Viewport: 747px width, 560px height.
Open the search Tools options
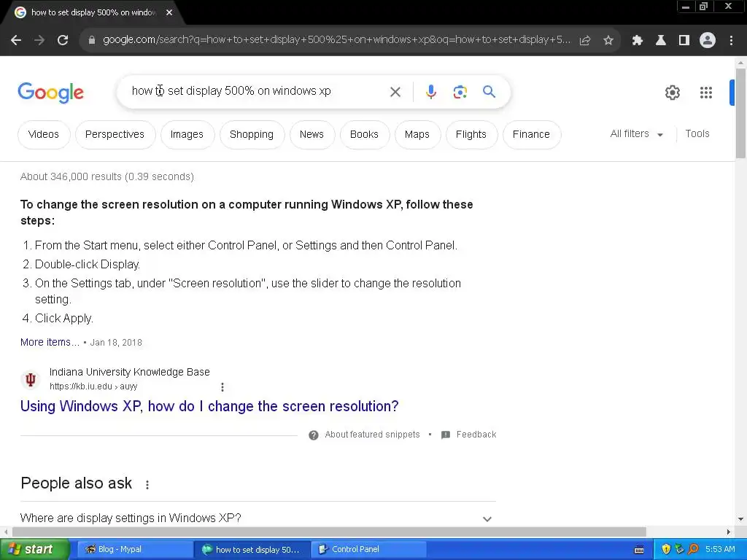697,134
